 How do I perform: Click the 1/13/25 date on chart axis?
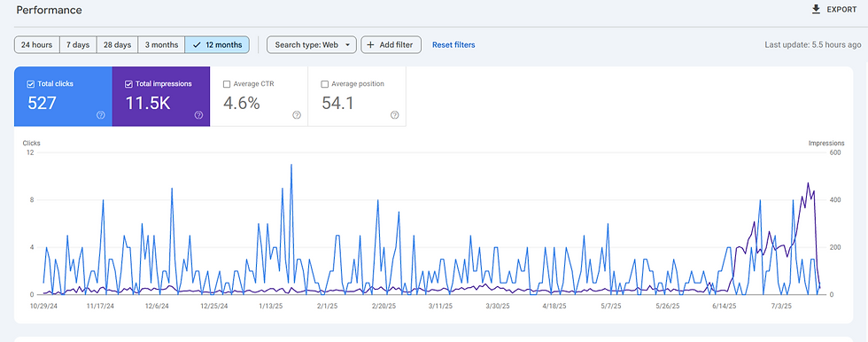click(x=273, y=306)
